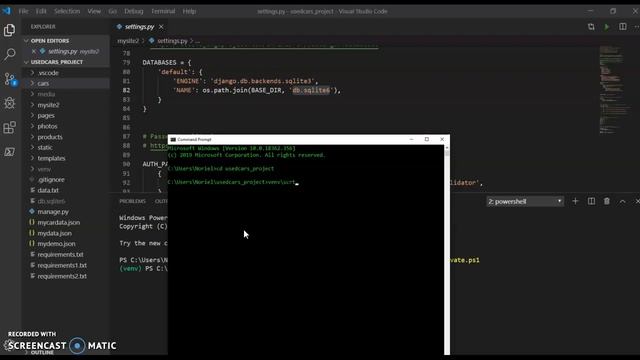Open the Manage gear at activity bar bottom
The width and height of the screenshot is (640, 360).
(x=9, y=345)
